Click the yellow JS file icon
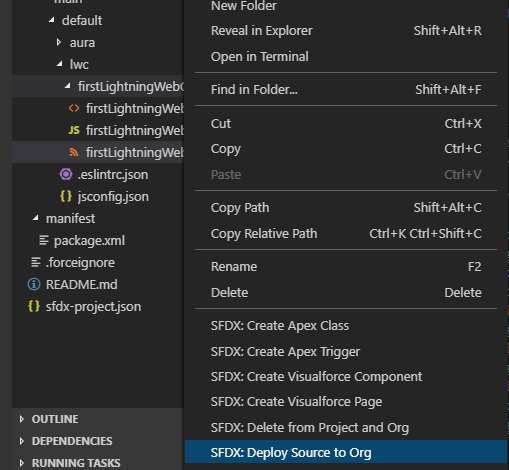Image resolution: width=509 pixels, height=470 pixels. [74, 130]
